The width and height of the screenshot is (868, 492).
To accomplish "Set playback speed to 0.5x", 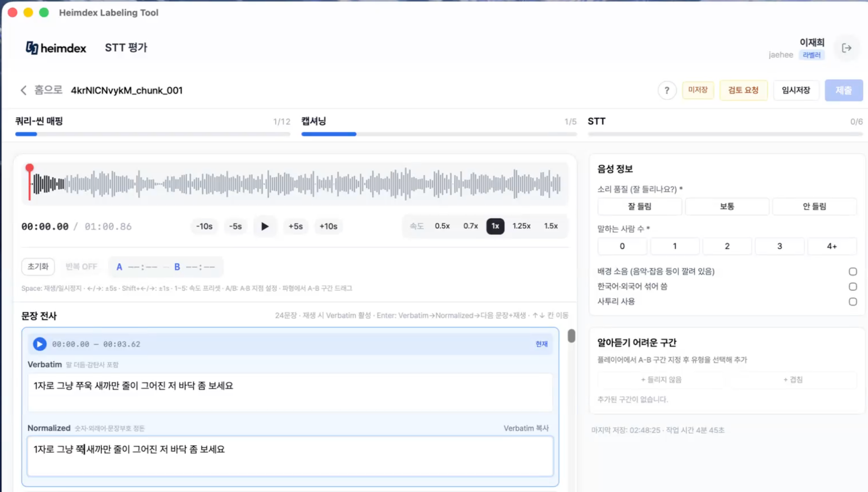I will [442, 226].
